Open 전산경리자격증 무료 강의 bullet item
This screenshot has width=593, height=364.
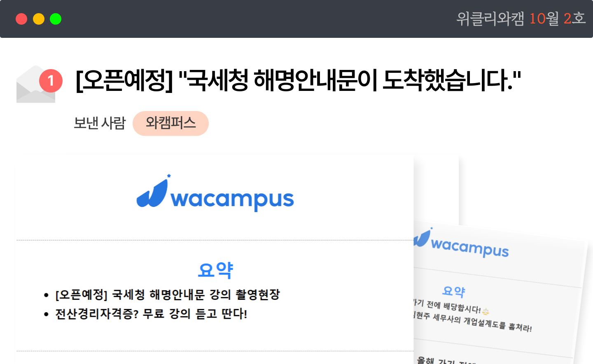pos(151,314)
